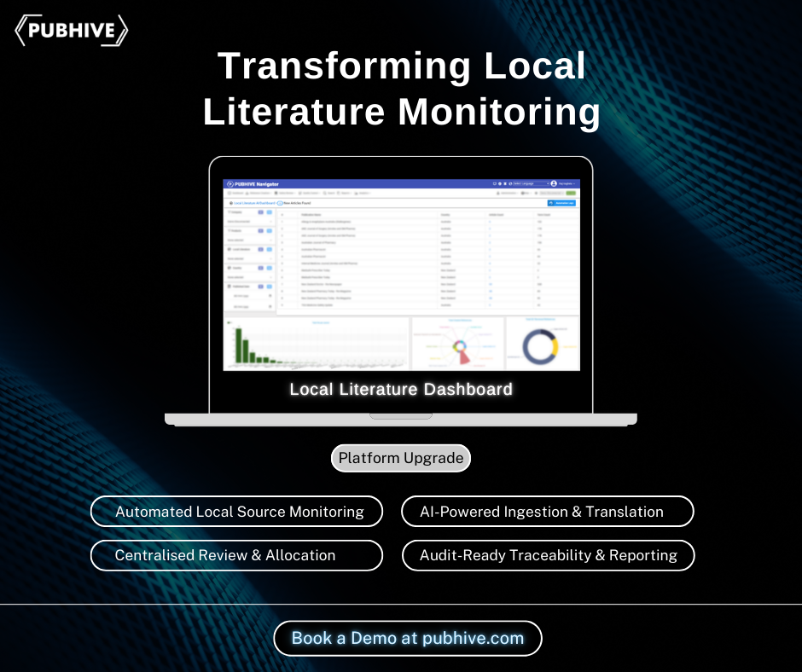
Task: Click the home icon before Local Literature breadcrumb
Action: pos(229,203)
